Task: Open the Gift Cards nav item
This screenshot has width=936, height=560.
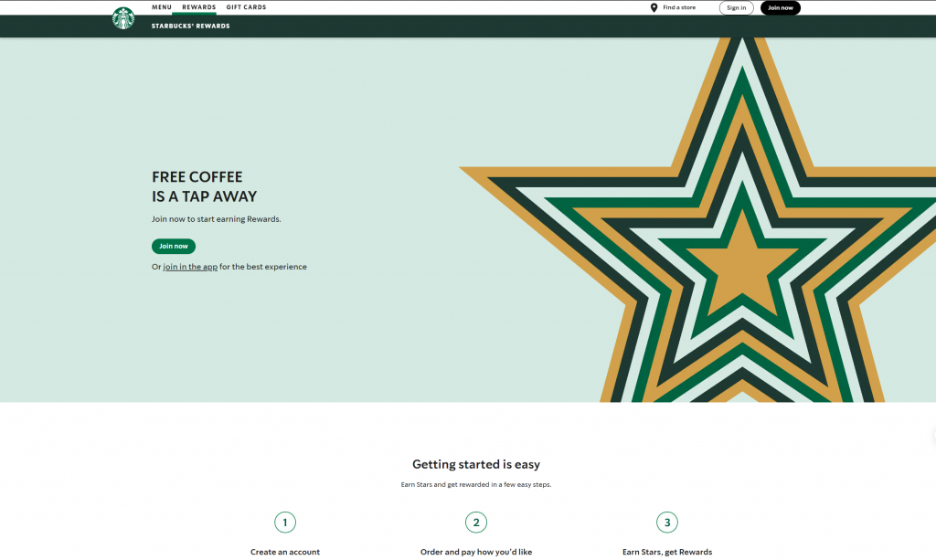Action: click(x=246, y=7)
